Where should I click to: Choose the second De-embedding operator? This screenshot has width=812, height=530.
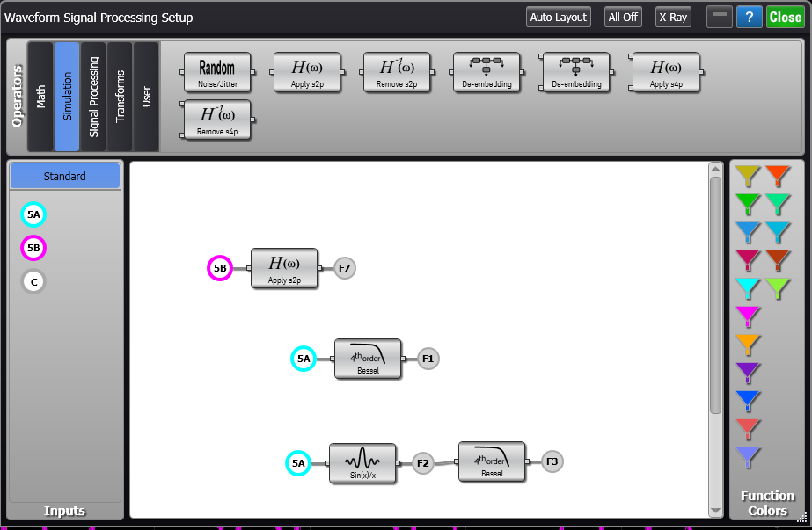coord(575,73)
